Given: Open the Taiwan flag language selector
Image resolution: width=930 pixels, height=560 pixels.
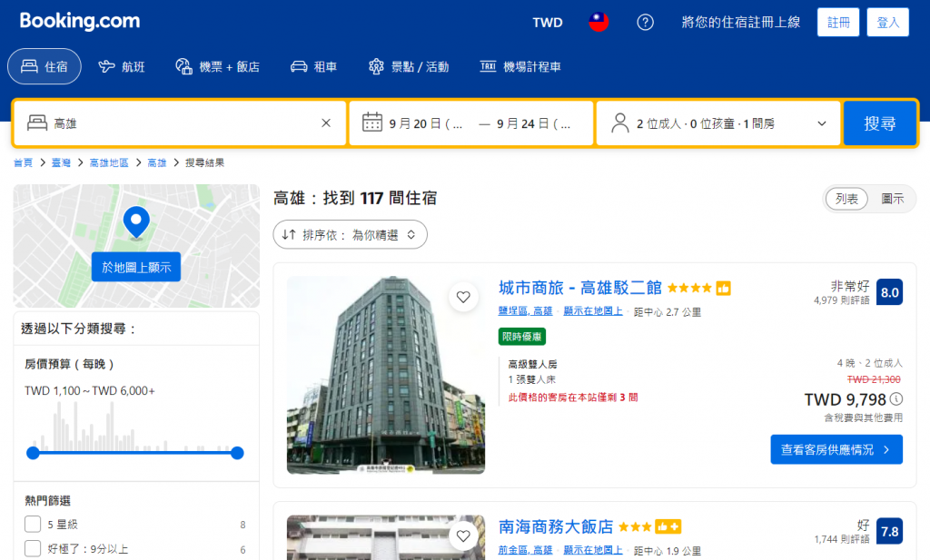Looking at the screenshot, I should click(x=599, y=22).
